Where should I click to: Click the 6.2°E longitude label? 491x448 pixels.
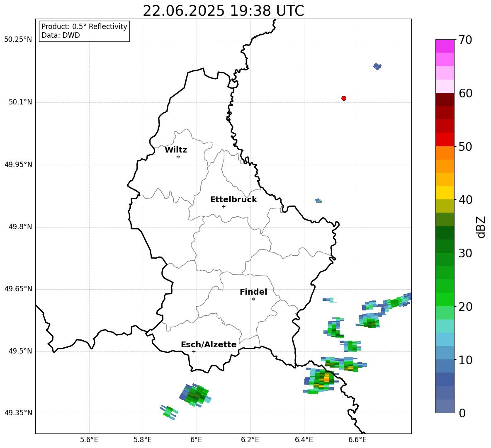coord(250,440)
